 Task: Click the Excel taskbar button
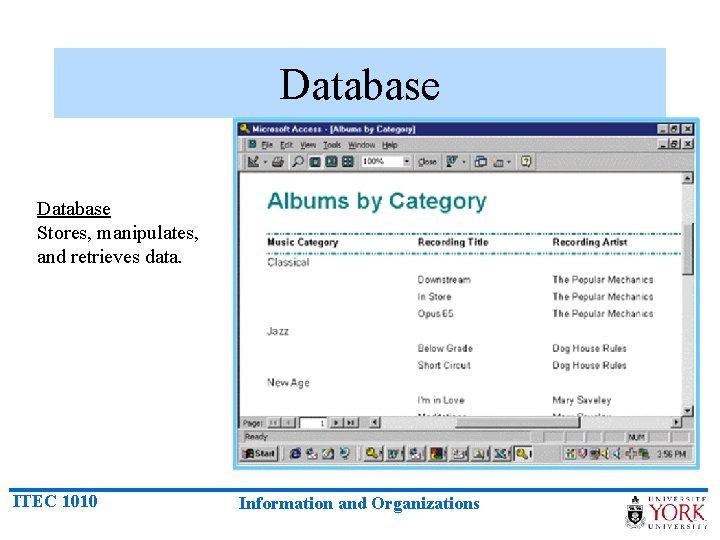[x=501, y=454]
